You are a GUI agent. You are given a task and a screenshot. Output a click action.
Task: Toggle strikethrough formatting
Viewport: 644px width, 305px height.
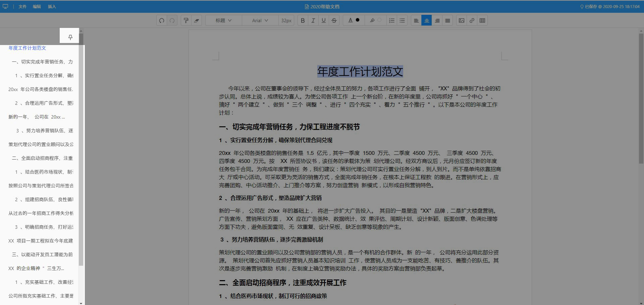pos(334,20)
